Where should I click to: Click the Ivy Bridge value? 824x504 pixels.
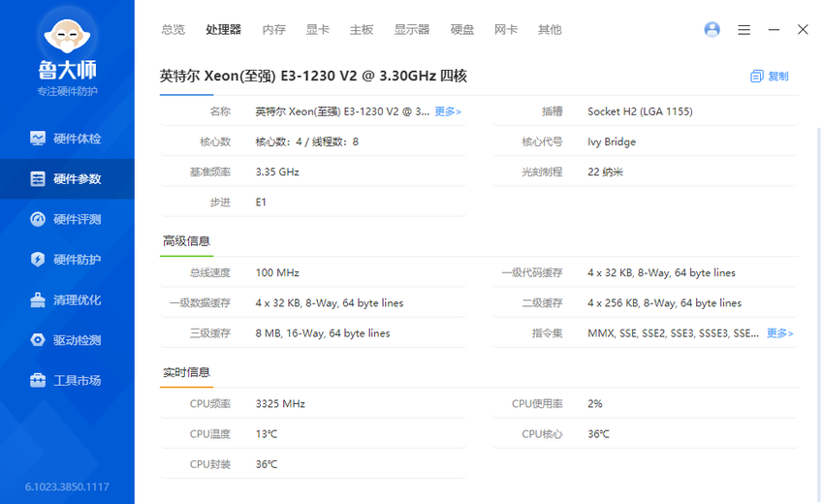click(612, 142)
